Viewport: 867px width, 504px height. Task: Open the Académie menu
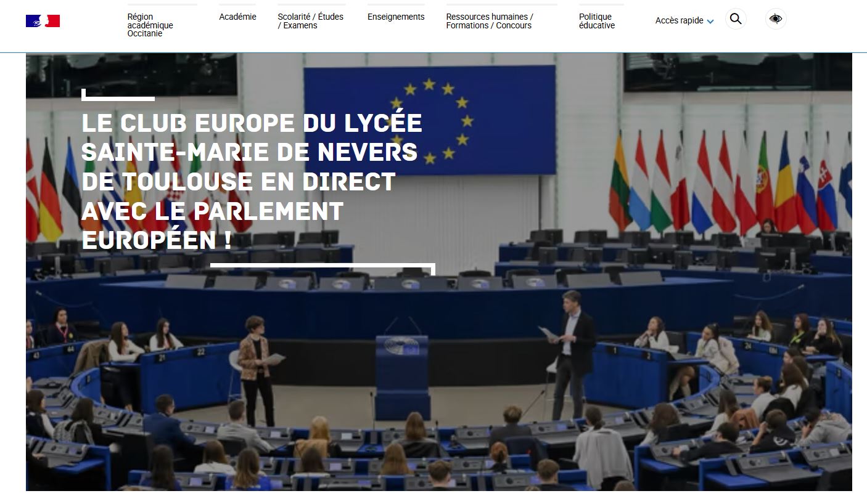coord(237,17)
